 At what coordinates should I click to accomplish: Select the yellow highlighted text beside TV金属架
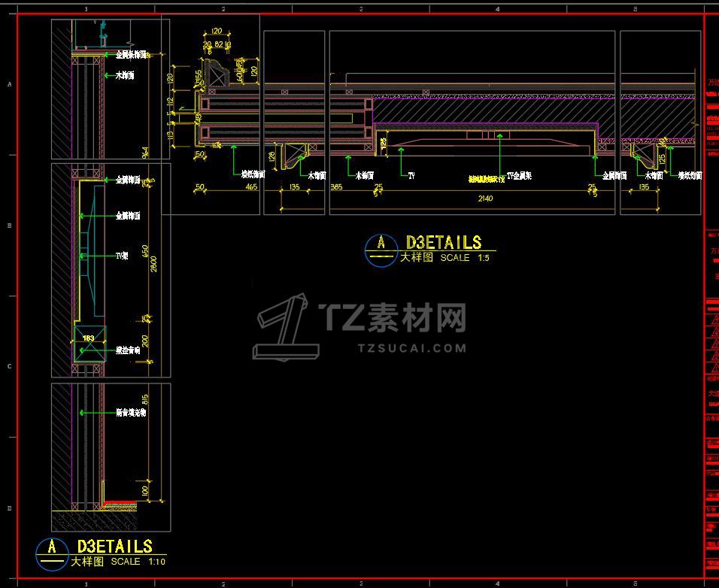pos(487,179)
